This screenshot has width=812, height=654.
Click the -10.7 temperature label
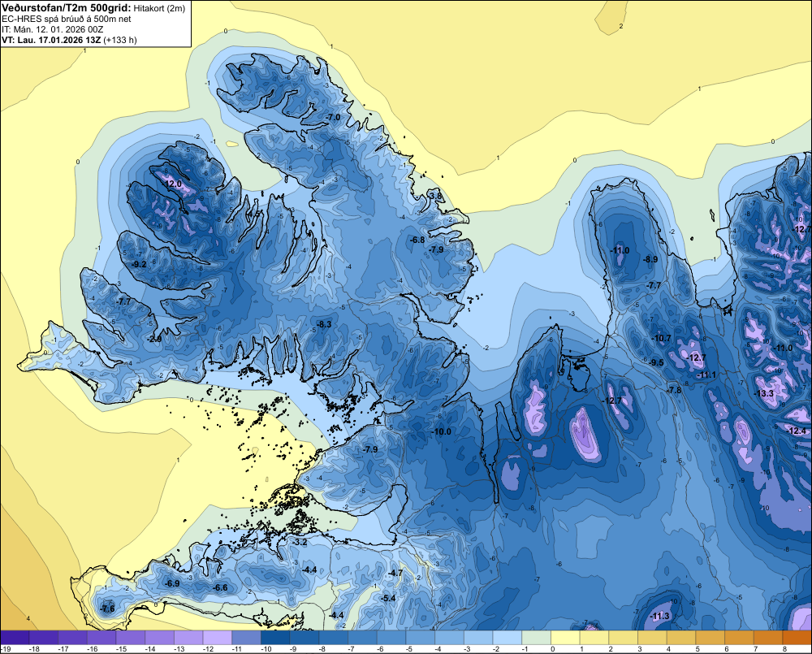661,339
